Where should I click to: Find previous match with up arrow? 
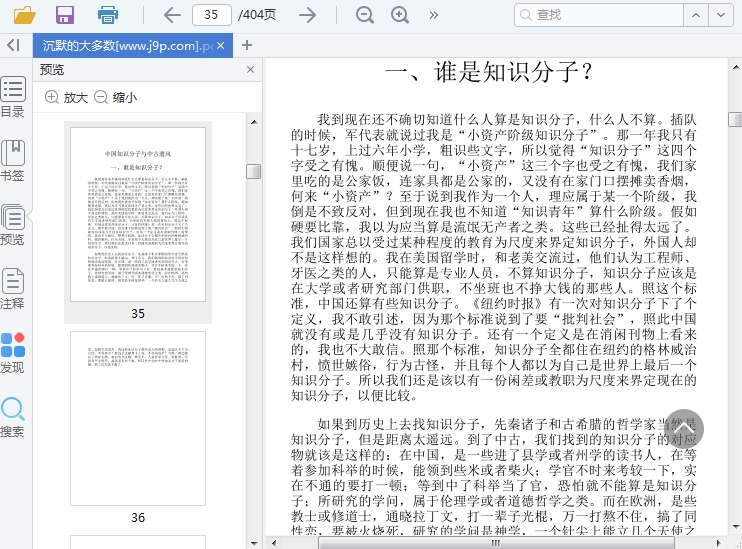(x=696, y=15)
